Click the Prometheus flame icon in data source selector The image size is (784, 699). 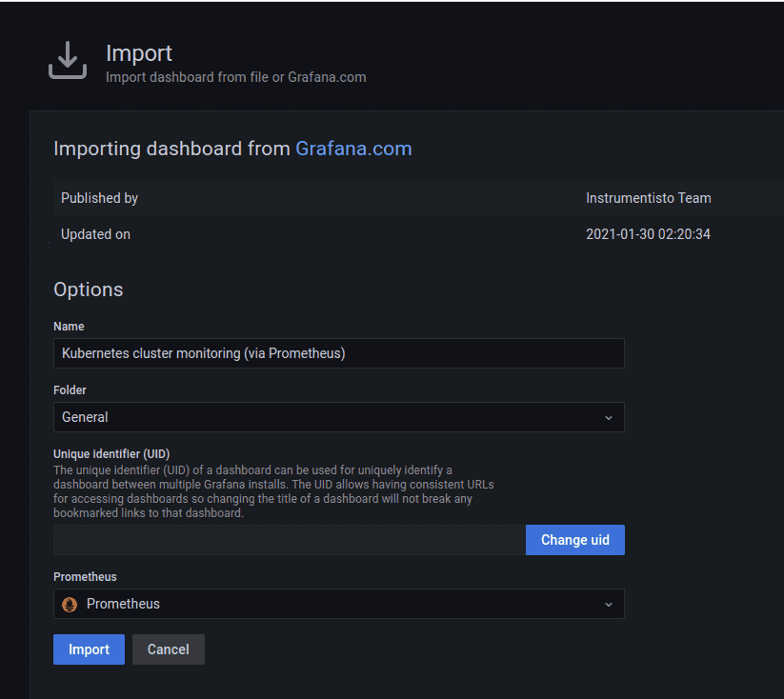tap(70, 604)
